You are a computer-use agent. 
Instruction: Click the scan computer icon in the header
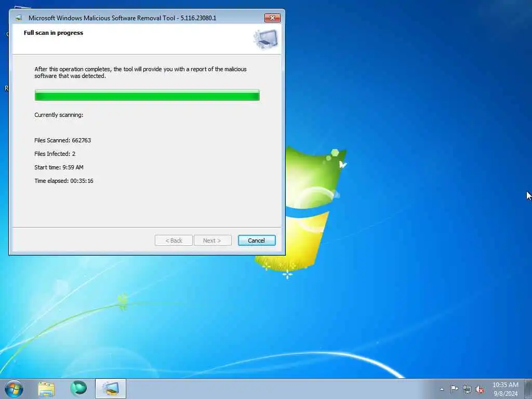pyautogui.click(x=265, y=39)
